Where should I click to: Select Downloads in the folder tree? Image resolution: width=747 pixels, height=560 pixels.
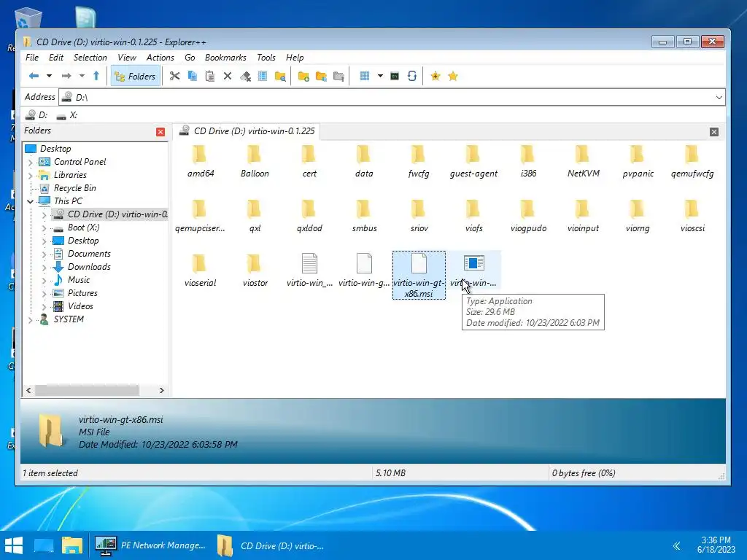[x=89, y=267]
